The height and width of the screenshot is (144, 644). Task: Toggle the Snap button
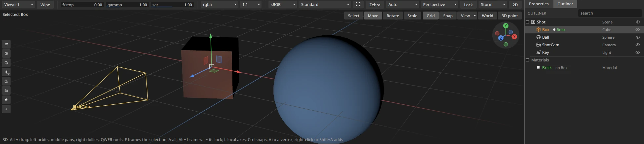click(x=448, y=16)
